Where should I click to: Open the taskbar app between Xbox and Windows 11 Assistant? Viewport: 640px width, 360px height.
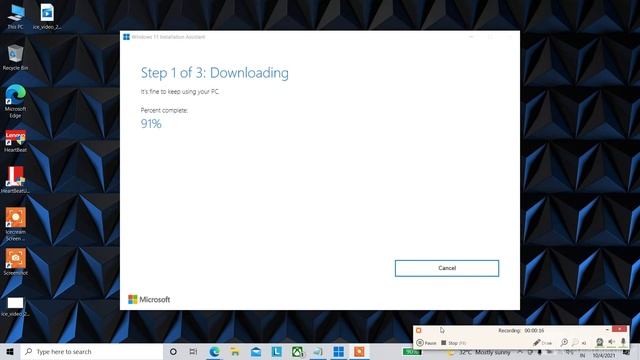pos(318,351)
